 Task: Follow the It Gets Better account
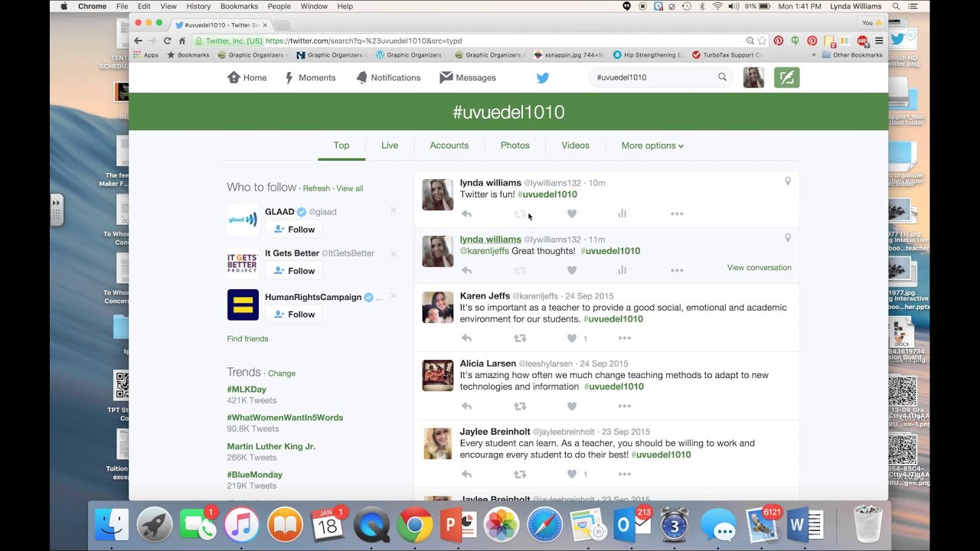click(x=294, y=271)
